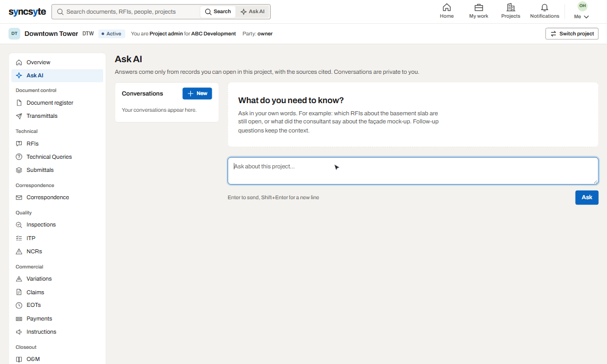Screen dimensions: 607x364
Task: Click the Conversations panel heading
Action: point(143,94)
